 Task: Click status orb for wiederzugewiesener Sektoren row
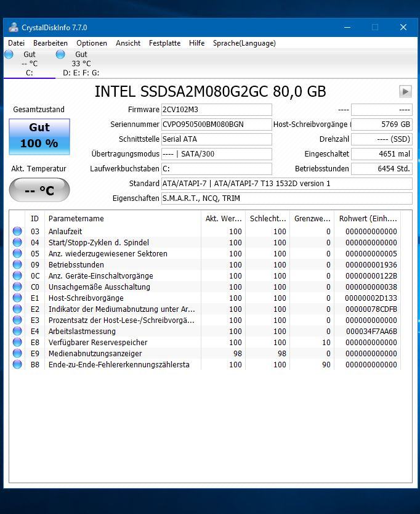(x=17, y=253)
